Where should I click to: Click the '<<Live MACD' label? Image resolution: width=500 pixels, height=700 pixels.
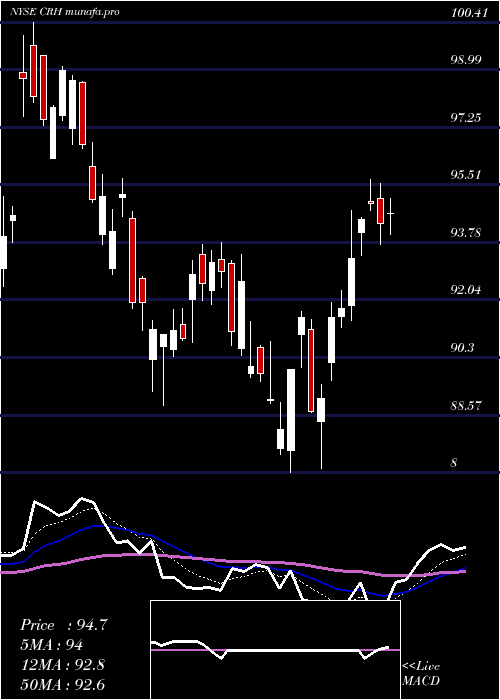tap(421, 674)
